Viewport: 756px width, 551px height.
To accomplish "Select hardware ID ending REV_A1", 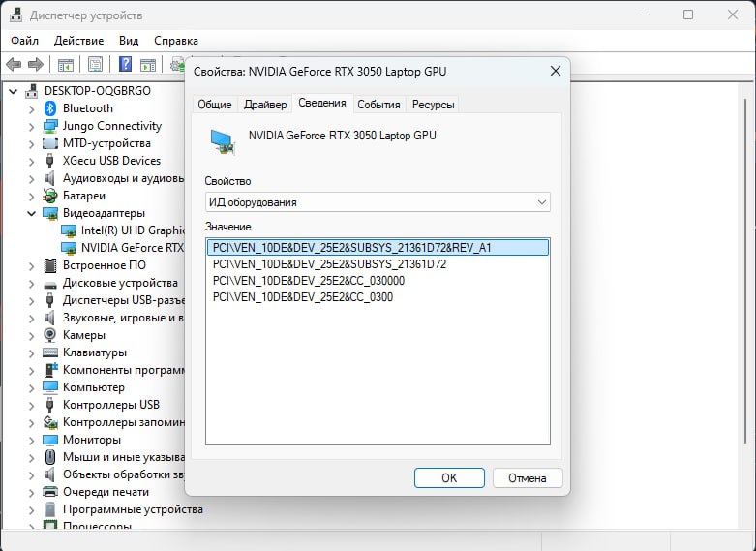I will (x=378, y=248).
